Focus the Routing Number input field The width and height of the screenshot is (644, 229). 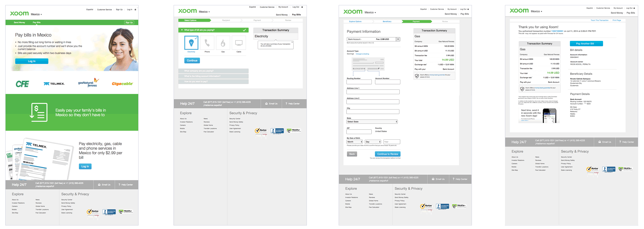tap(359, 82)
